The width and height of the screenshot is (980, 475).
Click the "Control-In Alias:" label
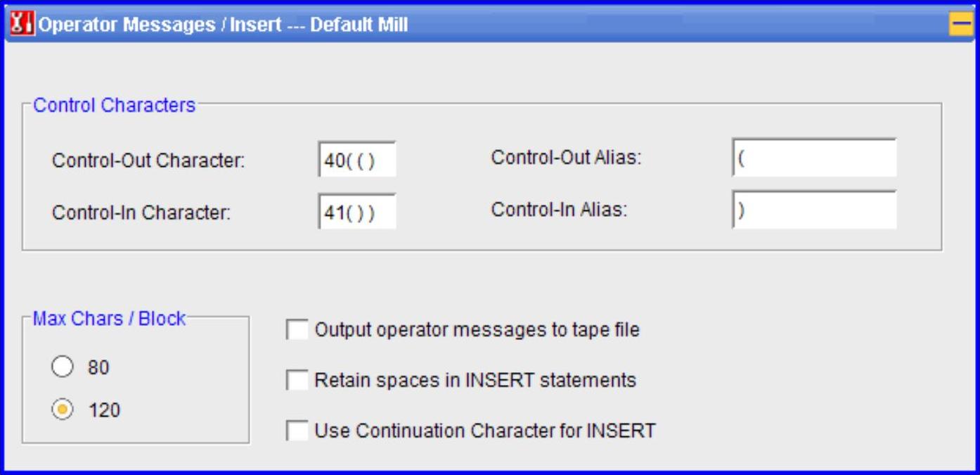pyautogui.click(x=559, y=210)
